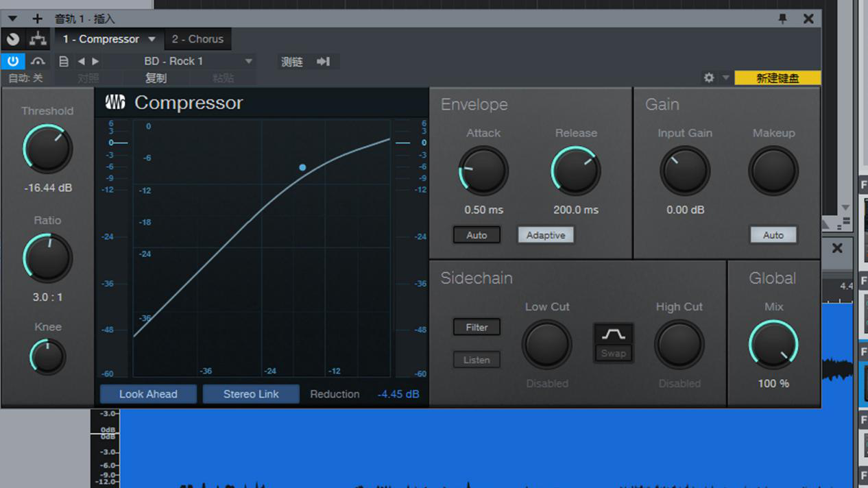Open plugin settings via gear icon

[708, 77]
